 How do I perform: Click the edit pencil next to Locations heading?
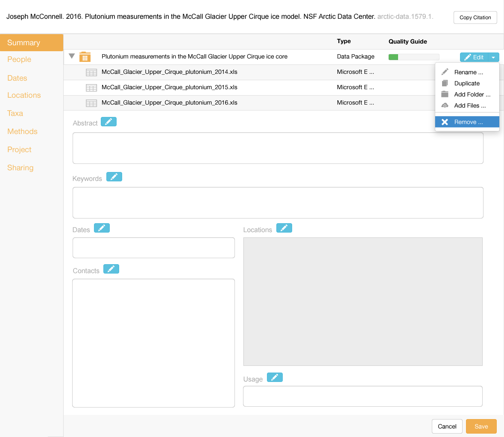284,228
